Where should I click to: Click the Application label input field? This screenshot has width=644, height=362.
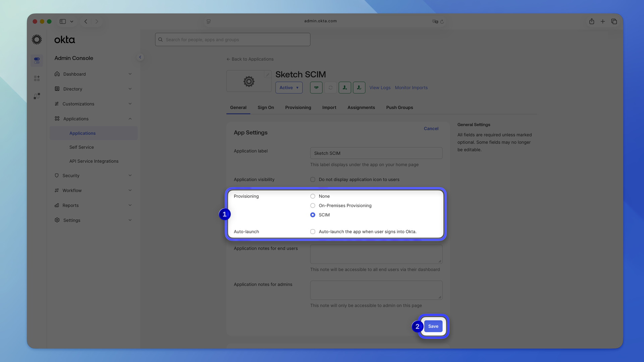[x=376, y=153]
